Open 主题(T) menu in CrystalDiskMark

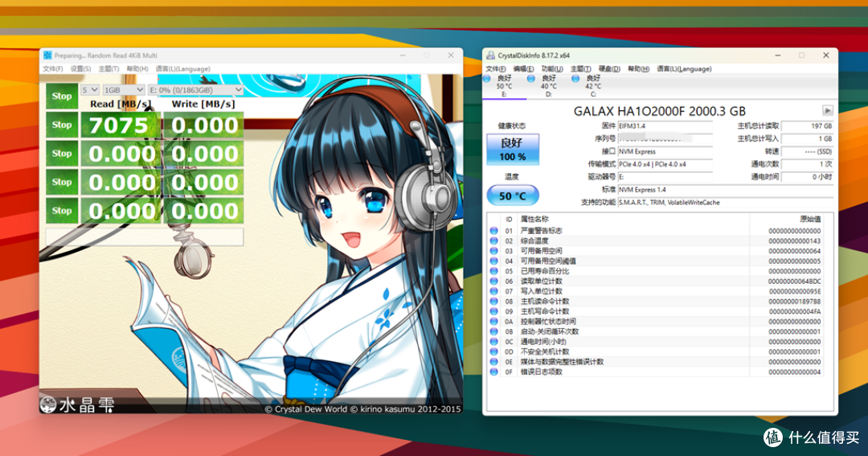click(108, 68)
